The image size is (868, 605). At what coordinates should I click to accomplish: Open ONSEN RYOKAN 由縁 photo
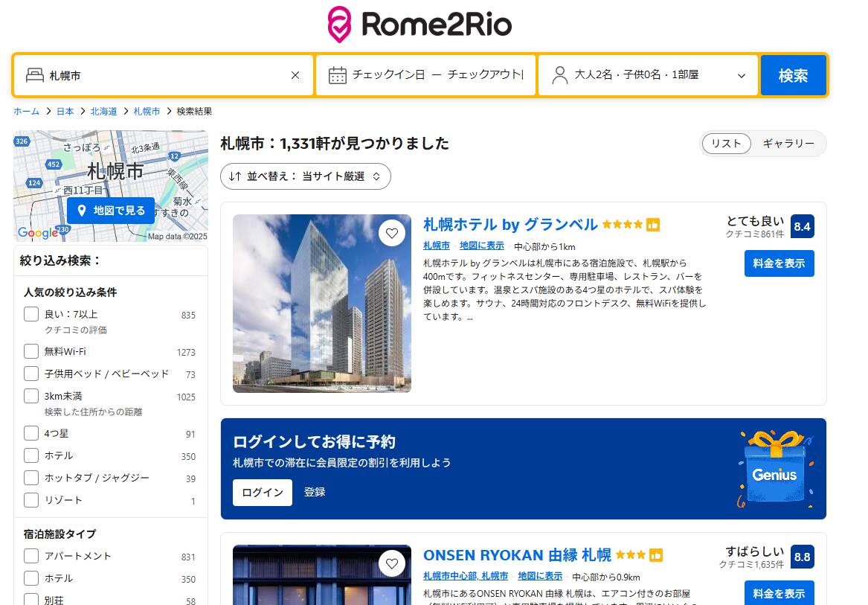[x=321, y=575]
